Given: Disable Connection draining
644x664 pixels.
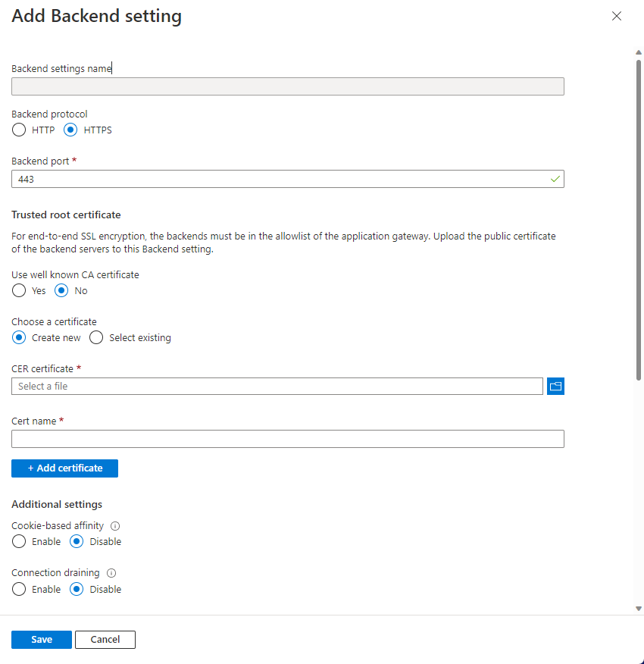Looking at the screenshot, I should click(x=77, y=590).
